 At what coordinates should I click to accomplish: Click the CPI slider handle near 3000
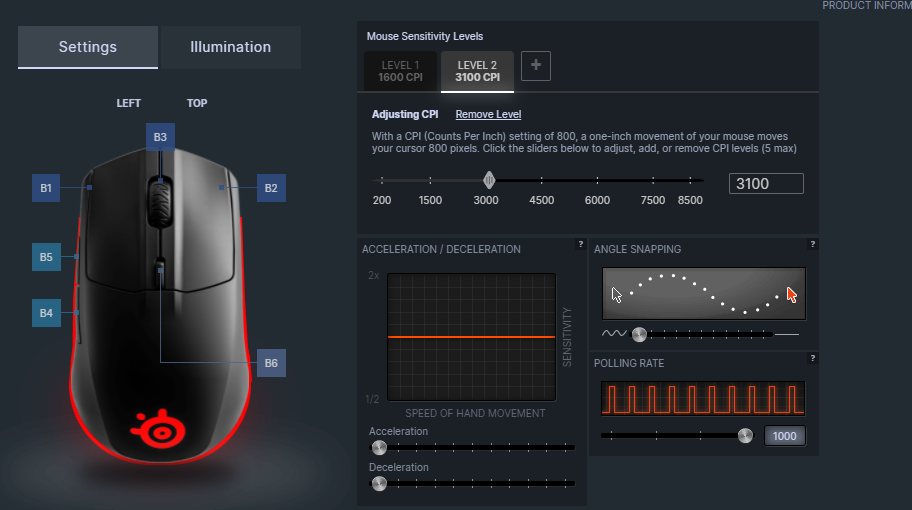click(489, 180)
